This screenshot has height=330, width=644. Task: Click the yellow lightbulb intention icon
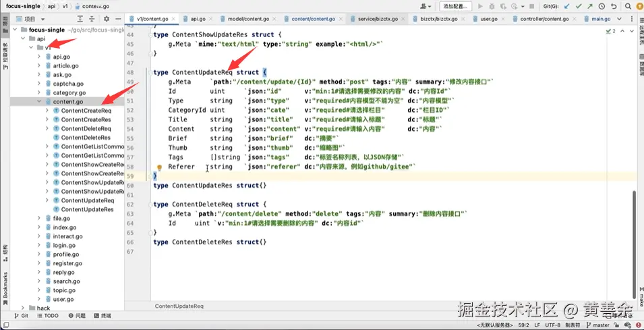(x=160, y=167)
